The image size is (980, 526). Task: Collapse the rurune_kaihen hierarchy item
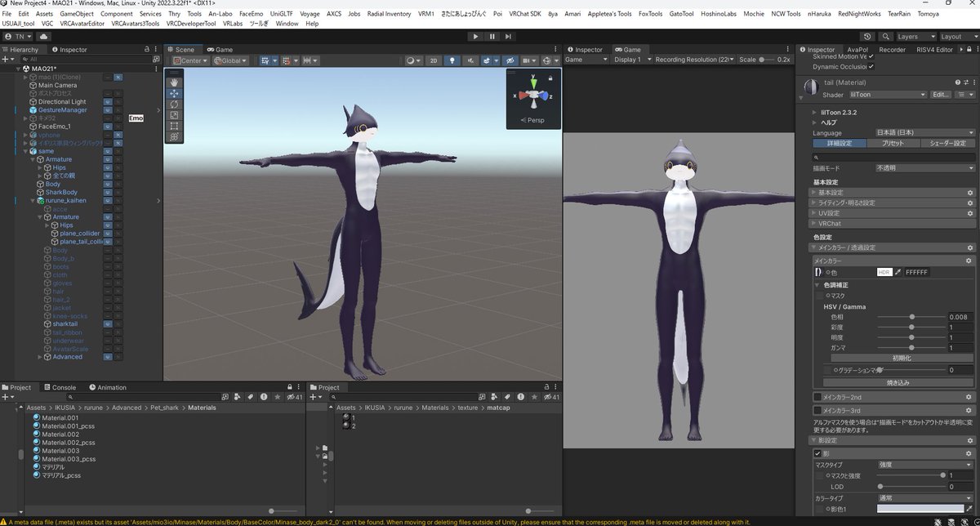(33, 201)
